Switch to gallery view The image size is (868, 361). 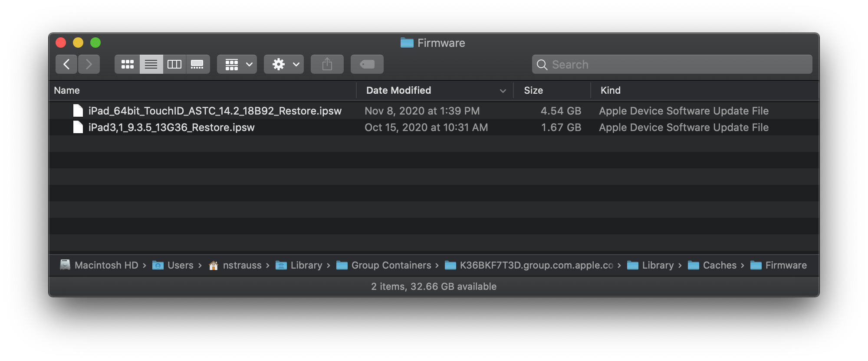[197, 64]
